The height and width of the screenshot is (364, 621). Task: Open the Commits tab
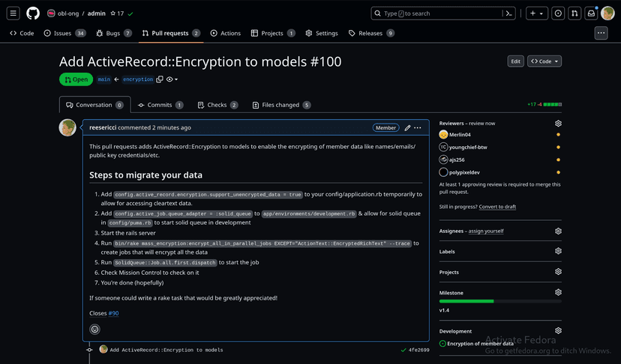(160, 105)
